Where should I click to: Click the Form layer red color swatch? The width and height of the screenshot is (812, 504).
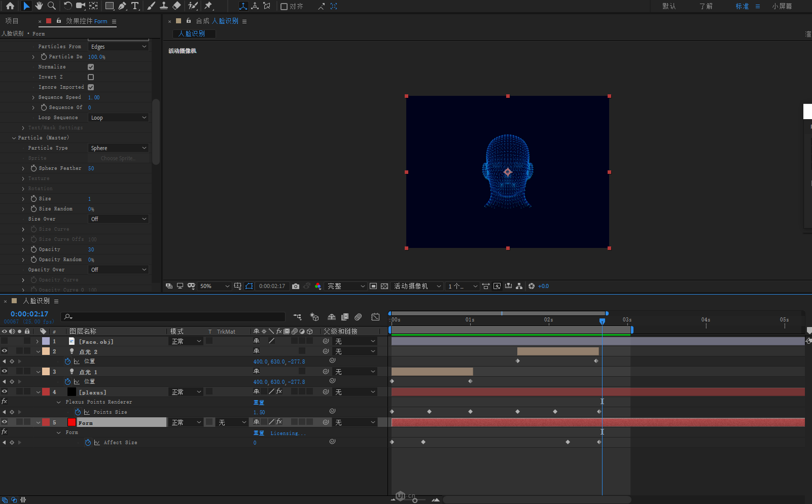(x=72, y=422)
